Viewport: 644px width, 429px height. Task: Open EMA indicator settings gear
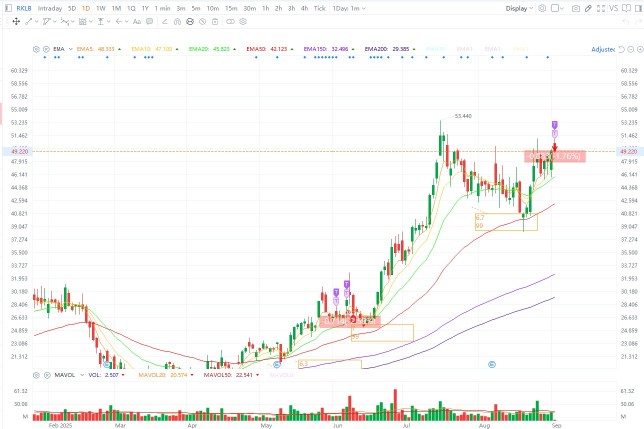pyautogui.click(x=35, y=48)
